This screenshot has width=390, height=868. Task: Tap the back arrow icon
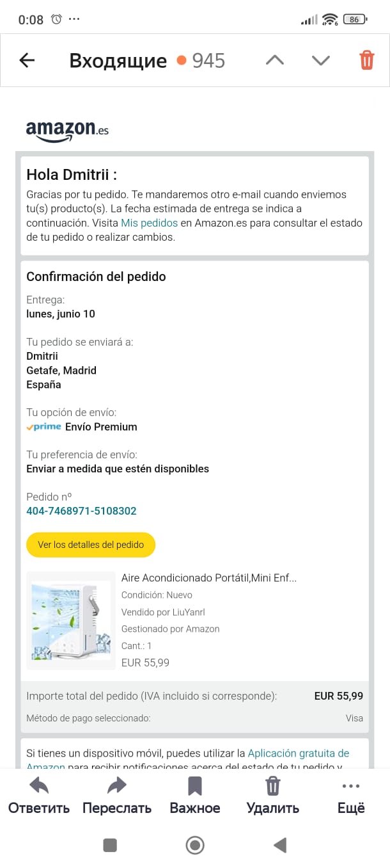27,60
